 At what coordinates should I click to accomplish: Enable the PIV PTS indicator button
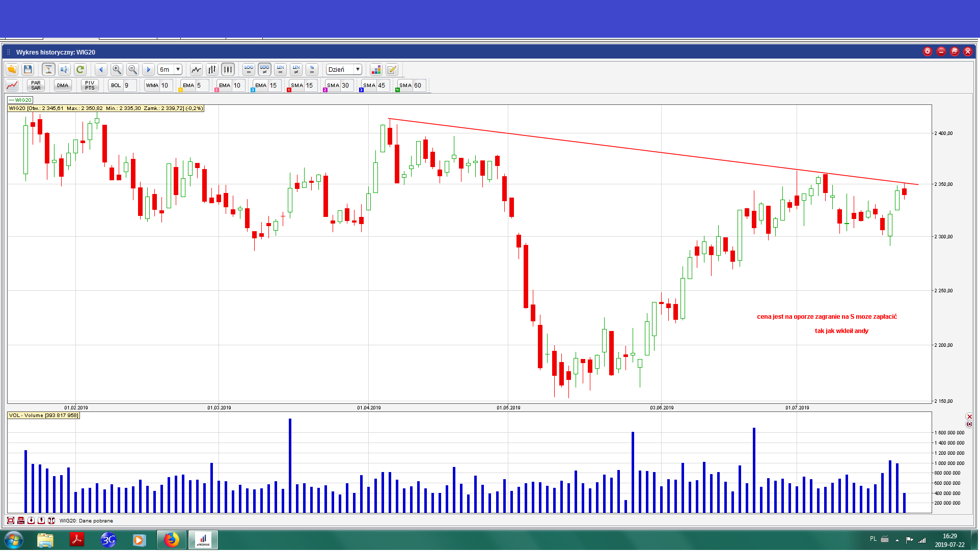click(x=90, y=86)
